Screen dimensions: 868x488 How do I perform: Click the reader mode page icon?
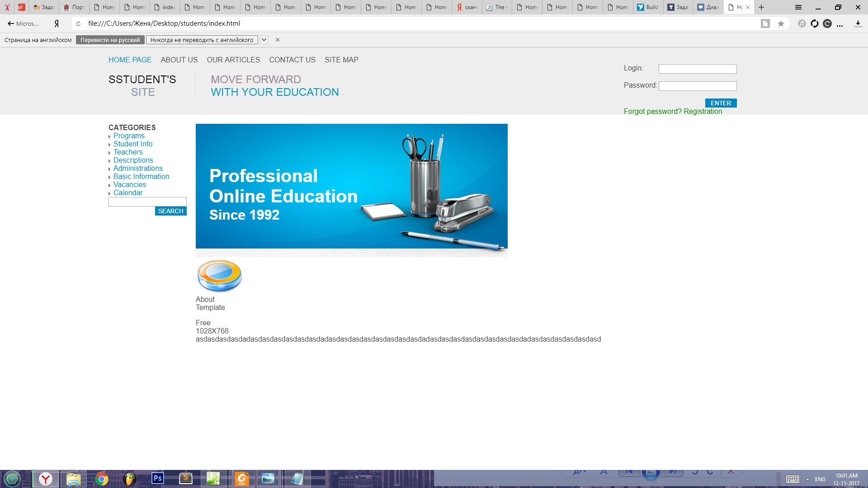click(x=765, y=24)
